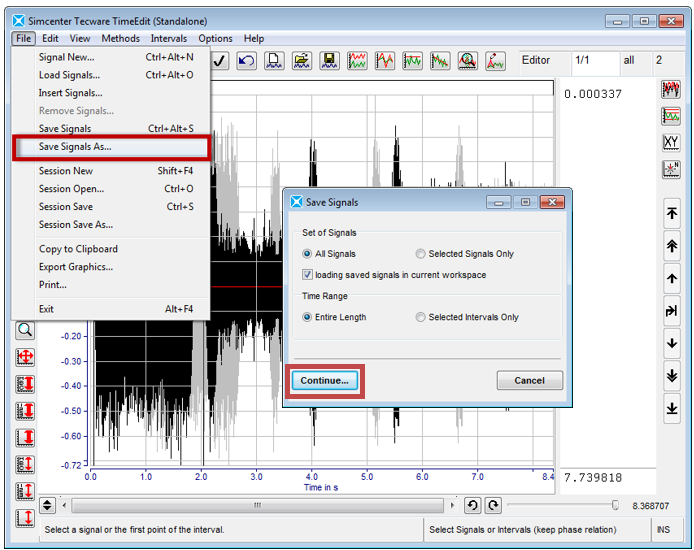Click the double up arrow button
Viewport: 694px width, 550px height.
672,246
